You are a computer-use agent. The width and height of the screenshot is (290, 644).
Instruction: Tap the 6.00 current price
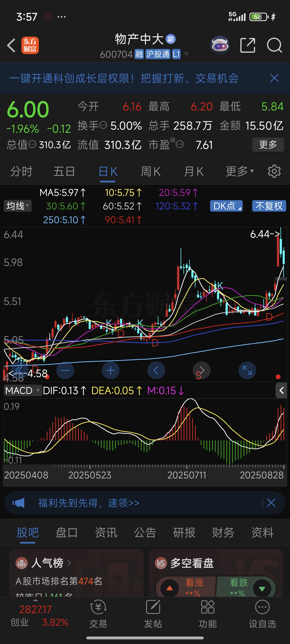28,109
